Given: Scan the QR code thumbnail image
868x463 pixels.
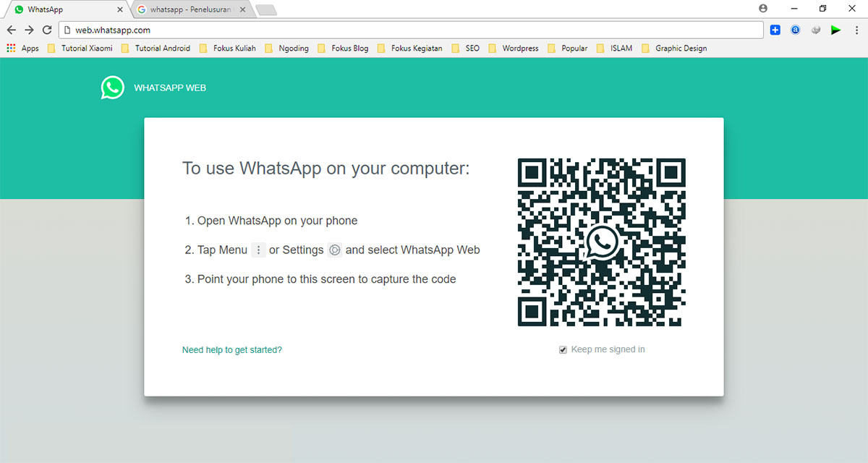Looking at the screenshot, I should point(601,242).
